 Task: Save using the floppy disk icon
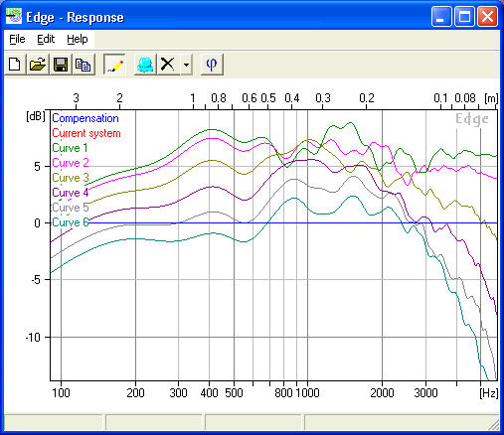tap(61, 65)
